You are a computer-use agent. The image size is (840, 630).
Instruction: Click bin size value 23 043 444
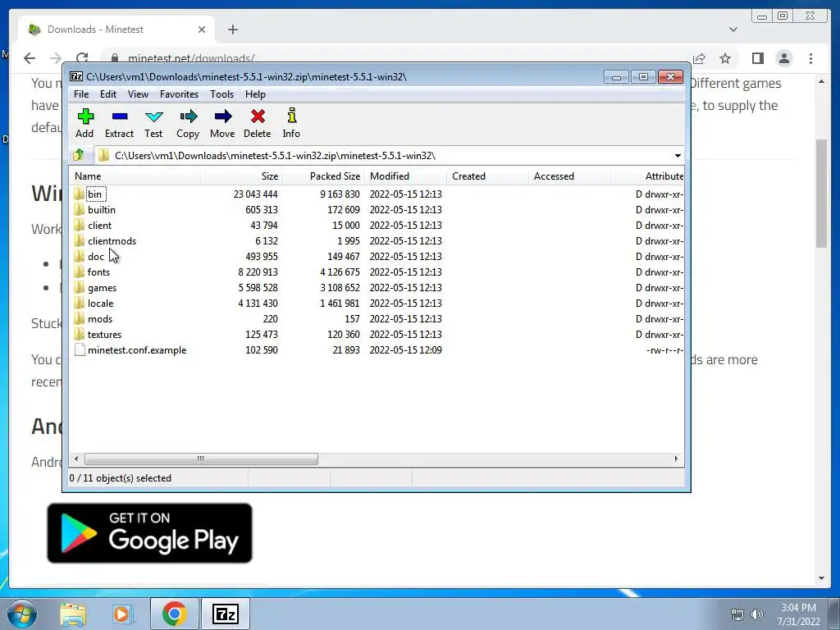tap(256, 194)
